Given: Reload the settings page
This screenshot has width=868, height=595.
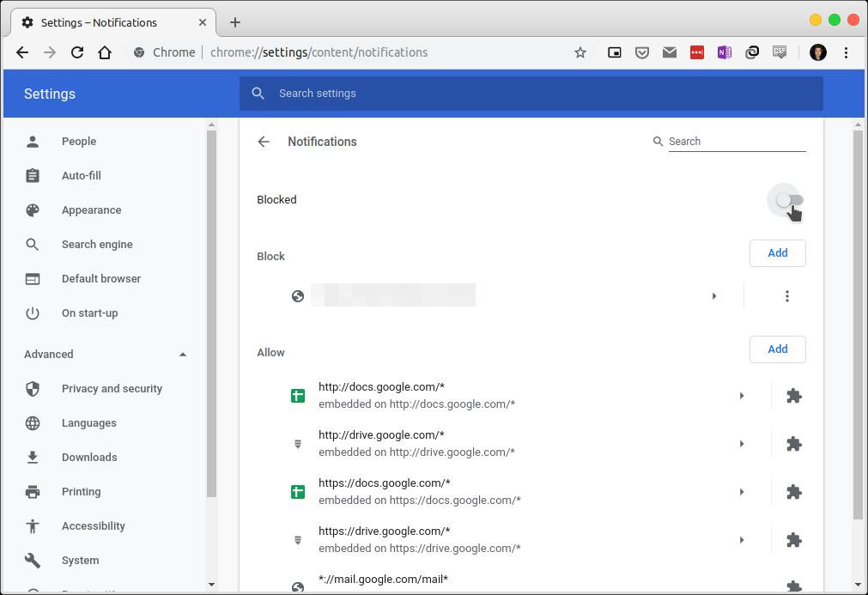Looking at the screenshot, I should pyautogui.click(x=77, y=52).
